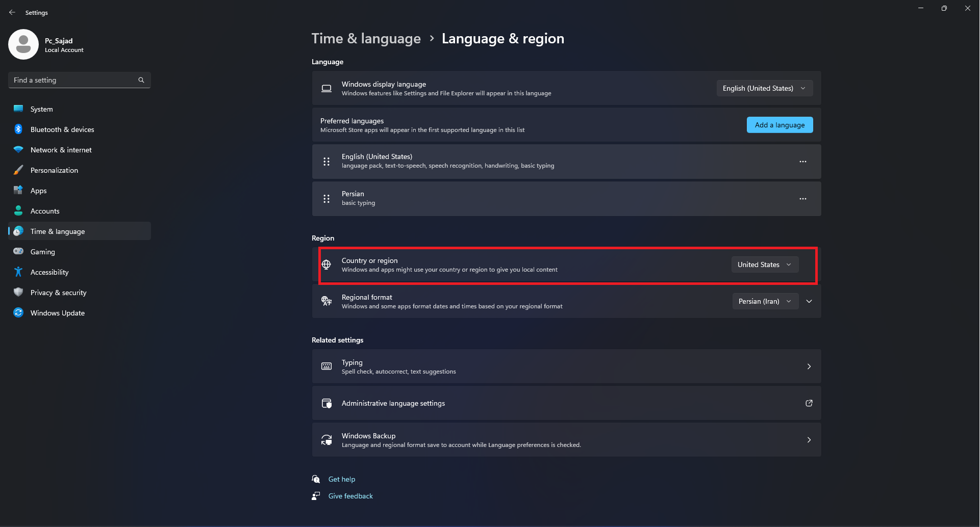Click the Gaming controller icon
Viewport: 980px width, 527px height.
18,251
